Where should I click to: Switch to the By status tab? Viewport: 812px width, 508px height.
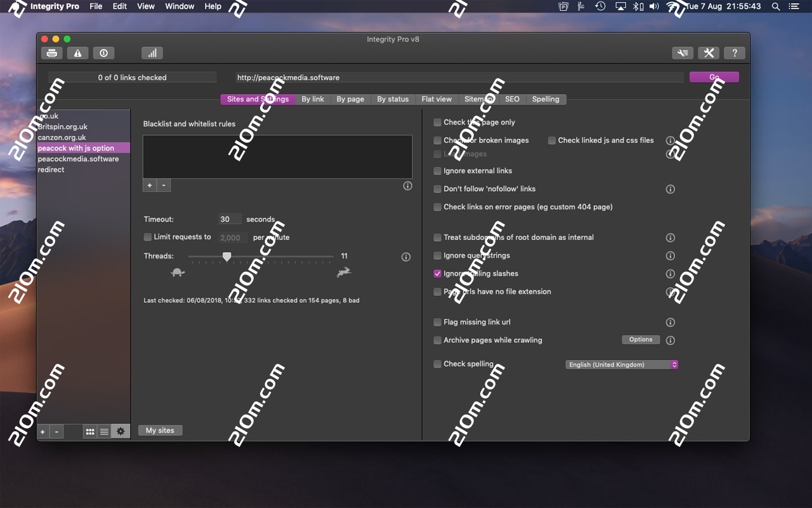coord(393,99)
